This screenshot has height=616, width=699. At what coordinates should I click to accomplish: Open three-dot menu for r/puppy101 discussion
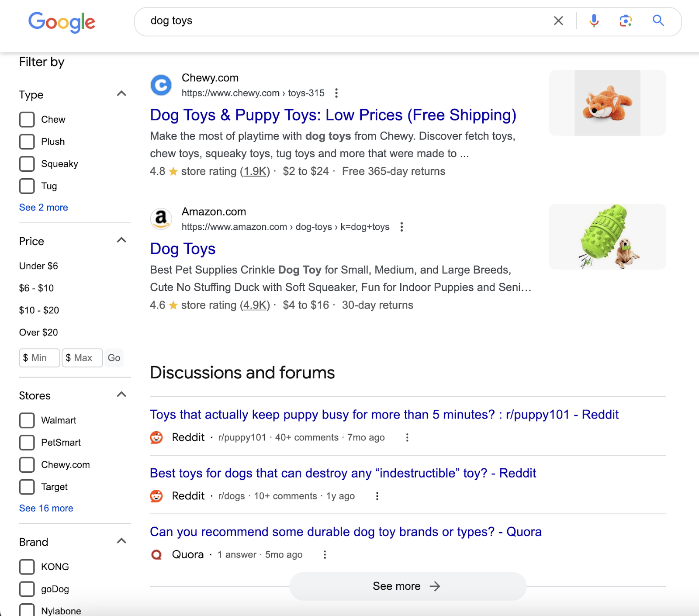pos(407,437)
